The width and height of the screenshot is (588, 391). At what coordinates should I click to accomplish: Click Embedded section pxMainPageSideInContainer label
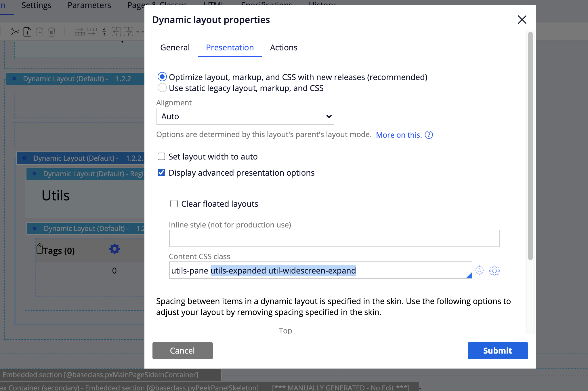pos(100,375)
